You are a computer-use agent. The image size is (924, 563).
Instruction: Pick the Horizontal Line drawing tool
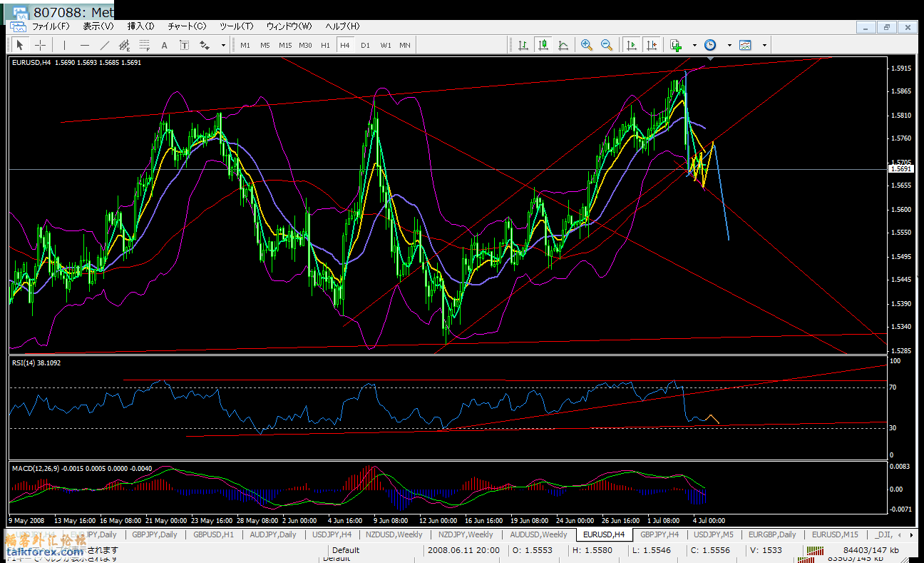pos(85,45)
